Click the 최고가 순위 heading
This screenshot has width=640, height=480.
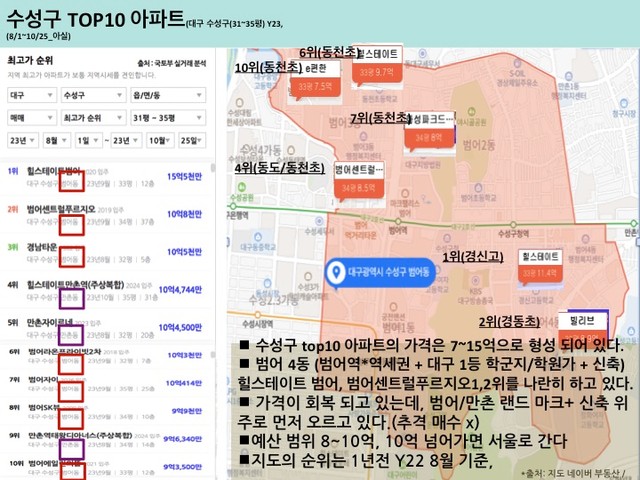pyautogui.click(x=30, y=61)
